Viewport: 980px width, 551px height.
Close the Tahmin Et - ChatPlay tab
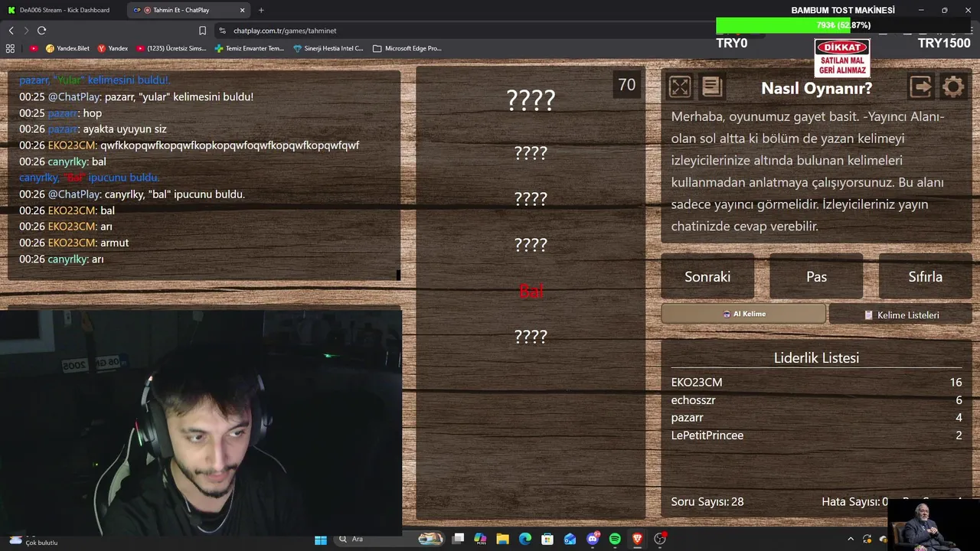pos(243,10)
